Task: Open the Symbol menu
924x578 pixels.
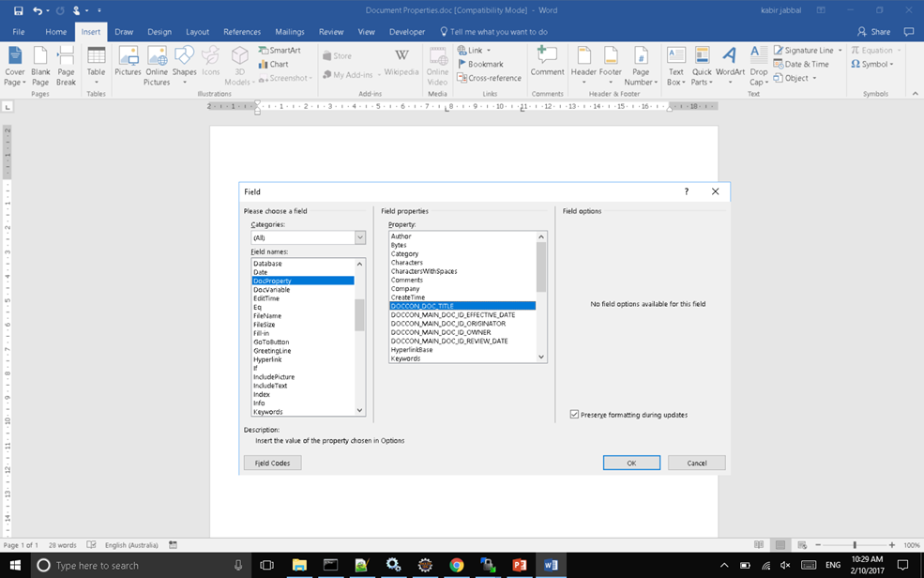Action: [872, 64]
